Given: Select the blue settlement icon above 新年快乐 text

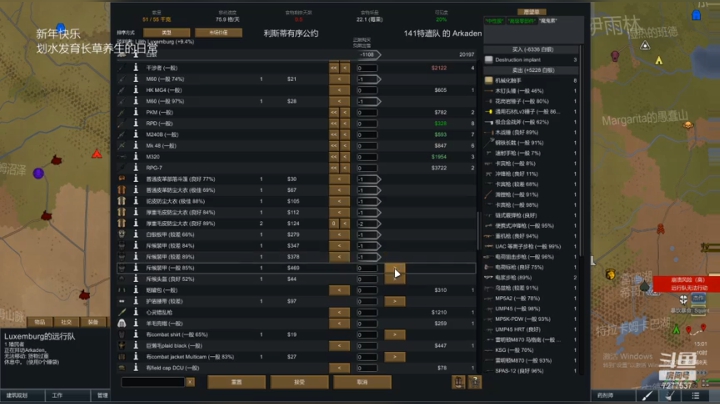Looking at the screenshot, I should 61,28.
